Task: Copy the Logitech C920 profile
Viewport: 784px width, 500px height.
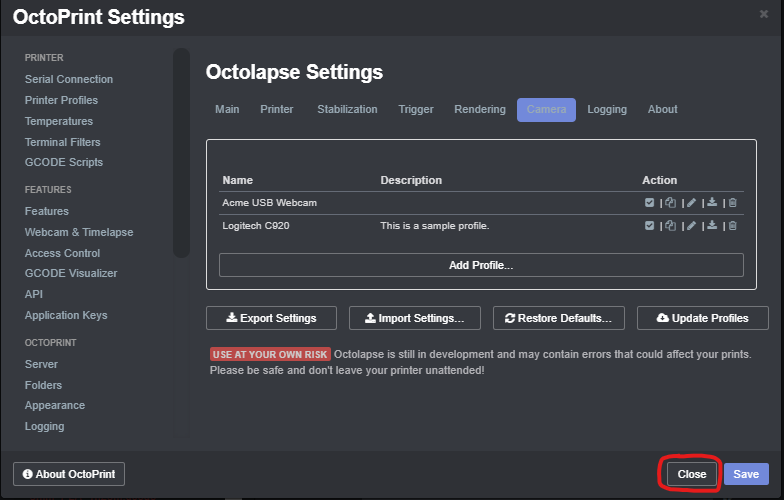Action: click(670, 226)
